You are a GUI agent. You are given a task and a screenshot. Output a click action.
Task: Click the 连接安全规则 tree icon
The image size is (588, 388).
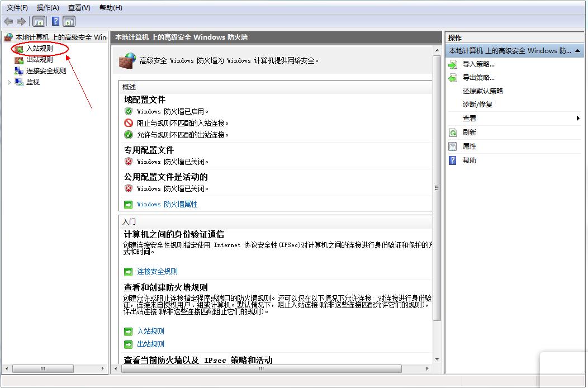pos(19,70)
